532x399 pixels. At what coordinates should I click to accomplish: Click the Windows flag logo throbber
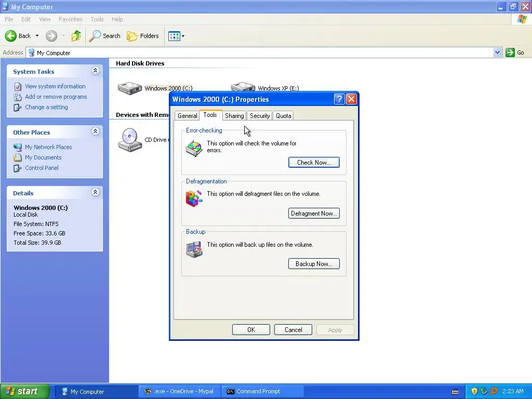click(522, 19)
